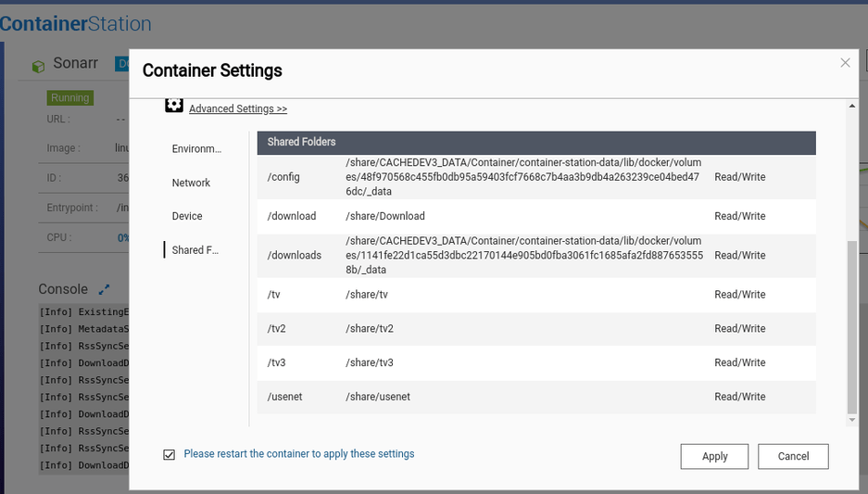Click the Sonarr container cube icon
Viewport: 868px width, 494px height.
(38, 67)
